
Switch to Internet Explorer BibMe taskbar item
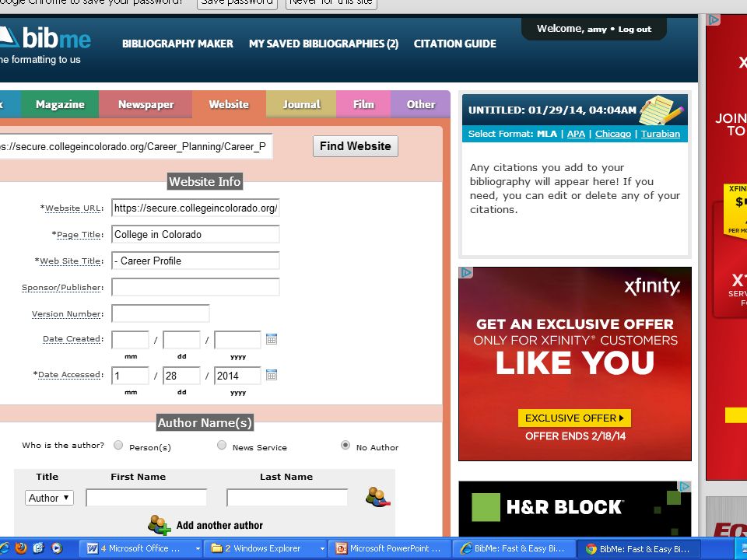click(x=514, y=548)
